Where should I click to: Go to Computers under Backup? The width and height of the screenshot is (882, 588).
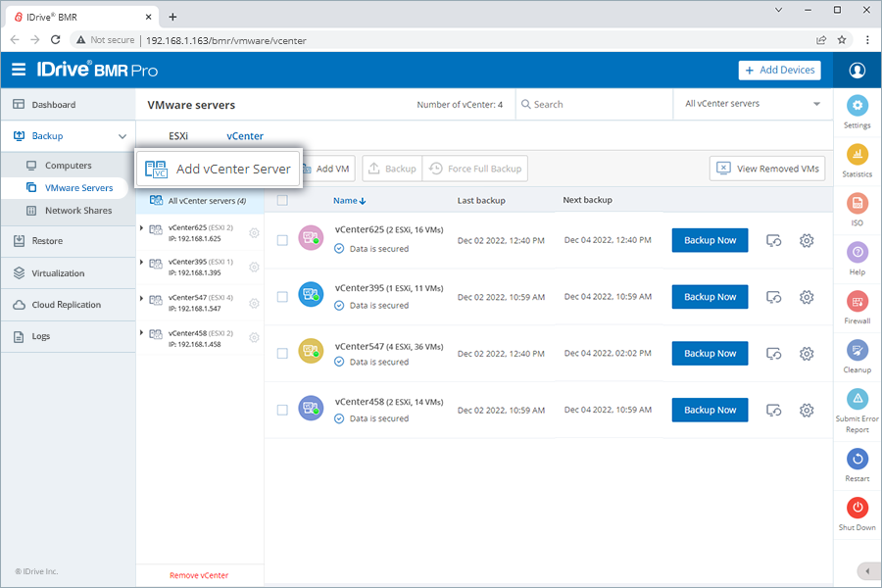coord(68,166)
